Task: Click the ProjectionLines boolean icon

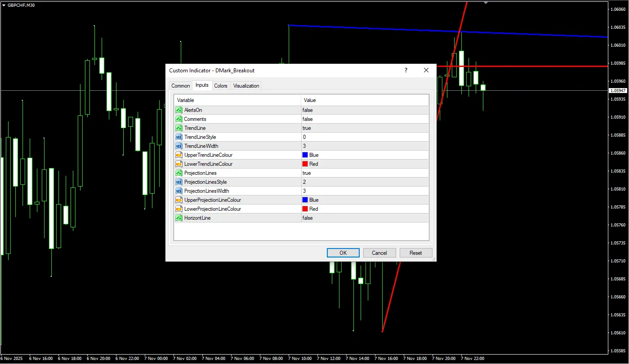Action: tap(178, 173)
